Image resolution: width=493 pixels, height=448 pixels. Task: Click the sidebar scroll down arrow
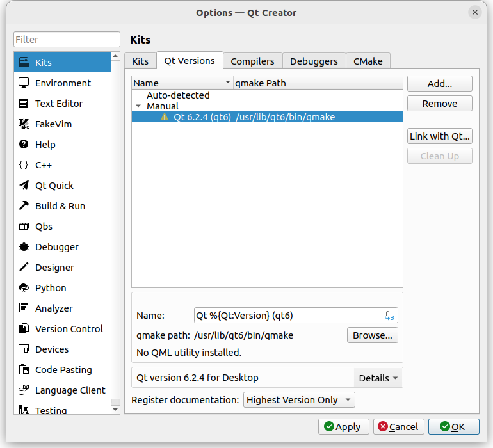pyautogui.click(x=115, y=410)
